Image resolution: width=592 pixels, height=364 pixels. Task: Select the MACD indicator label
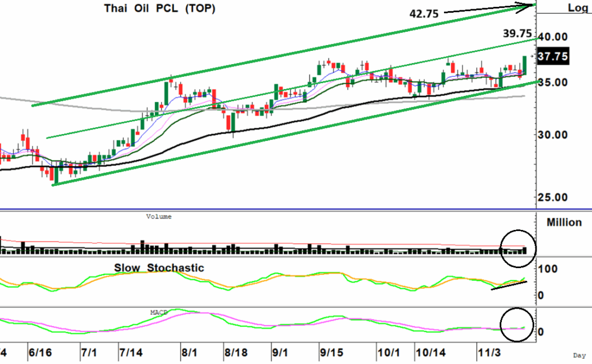[158, 312]
